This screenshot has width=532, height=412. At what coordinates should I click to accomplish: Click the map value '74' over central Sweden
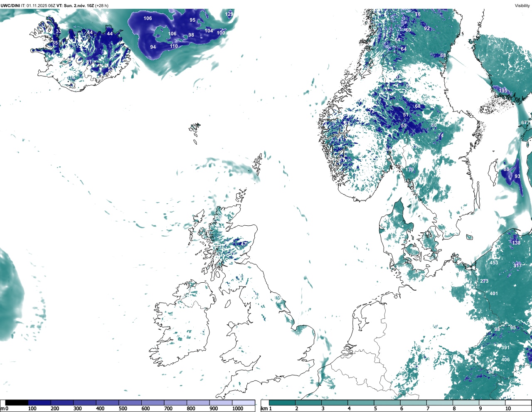click(x=441, y=136)
